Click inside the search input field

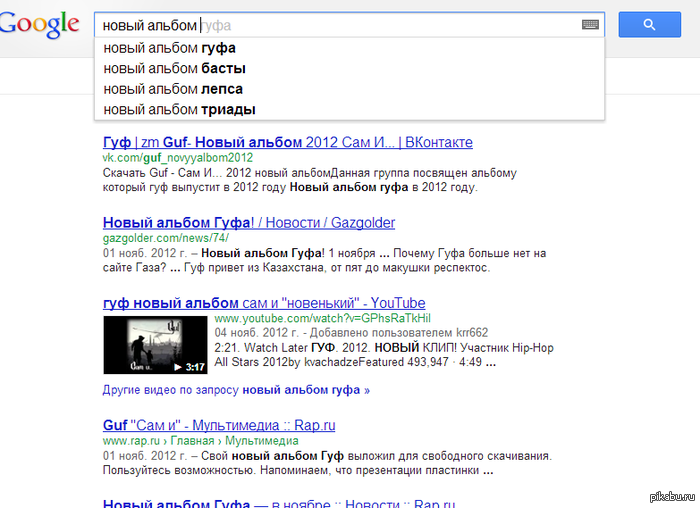(x=339, y=25)
